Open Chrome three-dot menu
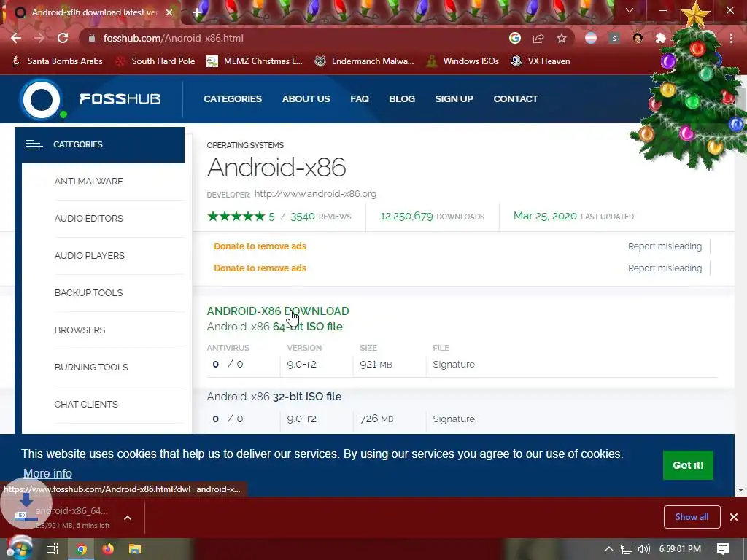The height and width of the screenshot is (560, 747). pyautogui.click(x=731, y=38)
